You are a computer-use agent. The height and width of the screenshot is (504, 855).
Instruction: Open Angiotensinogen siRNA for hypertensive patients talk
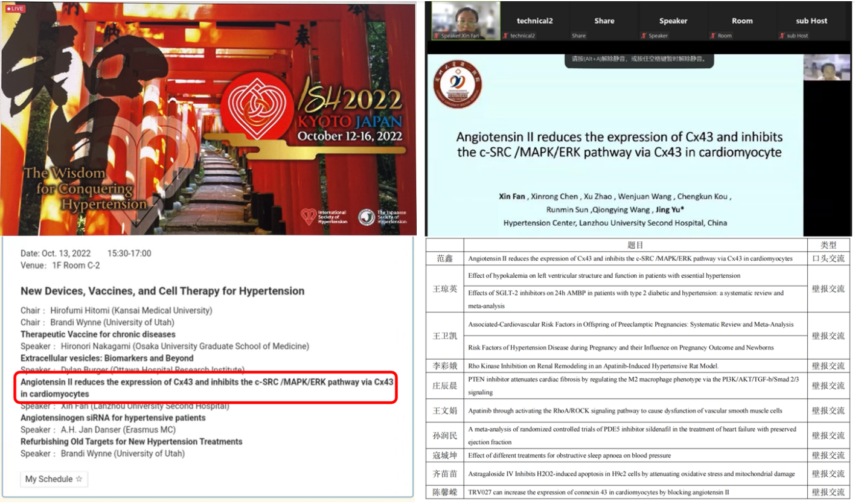pos(113,418)
